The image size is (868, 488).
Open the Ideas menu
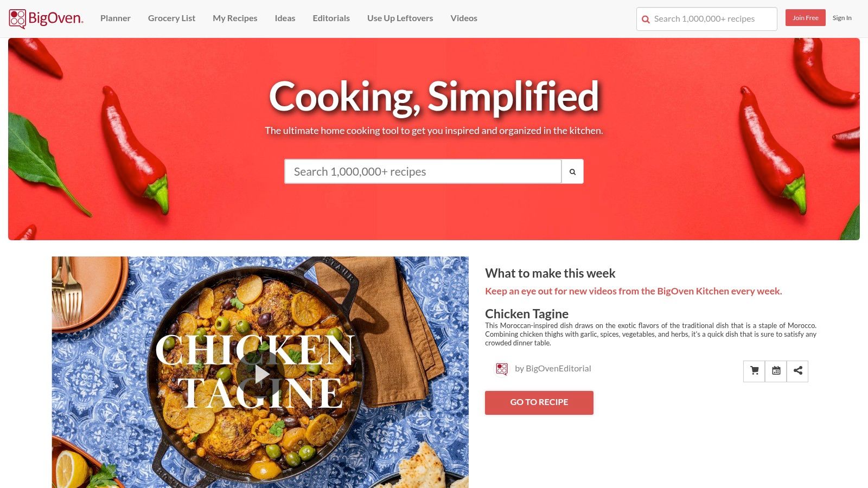point(285,18)
